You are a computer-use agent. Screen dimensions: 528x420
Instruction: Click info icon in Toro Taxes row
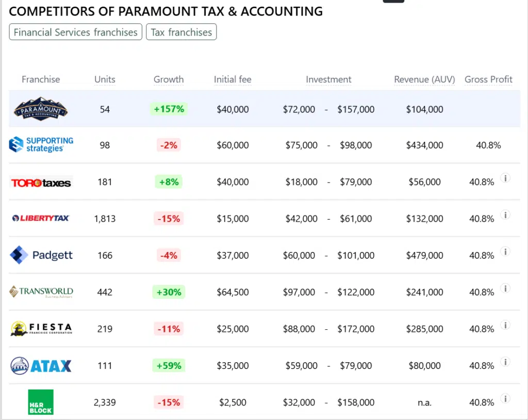pos(506,178)
